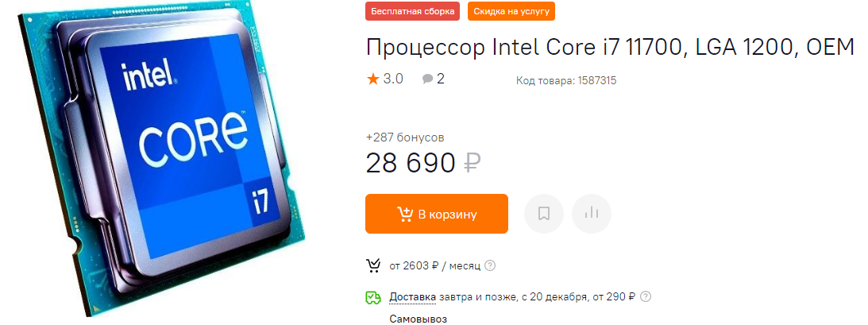Click the 3.0 rating value

coord(393,79)
